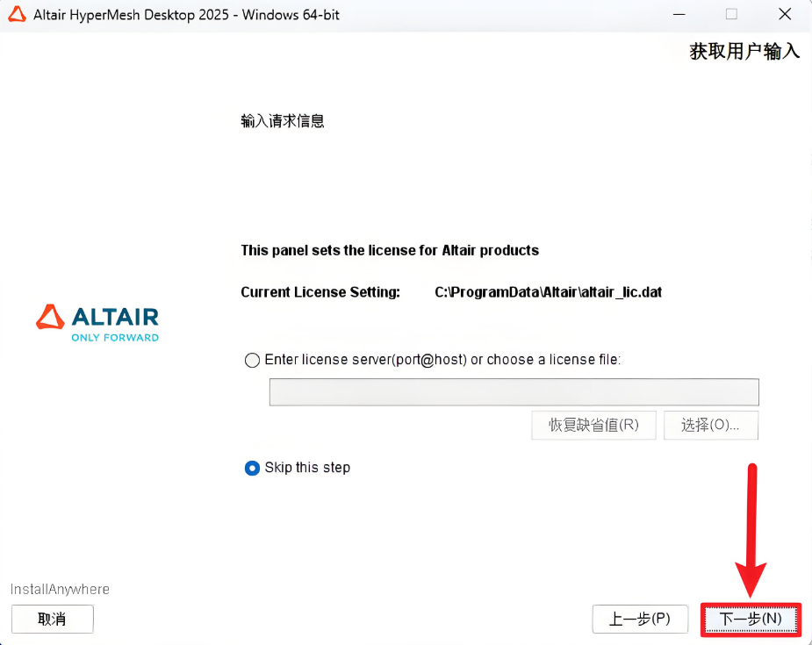This screenshot has width=812, height=645.
Task: Go back with 上一步(P) button
Action: 640,619
